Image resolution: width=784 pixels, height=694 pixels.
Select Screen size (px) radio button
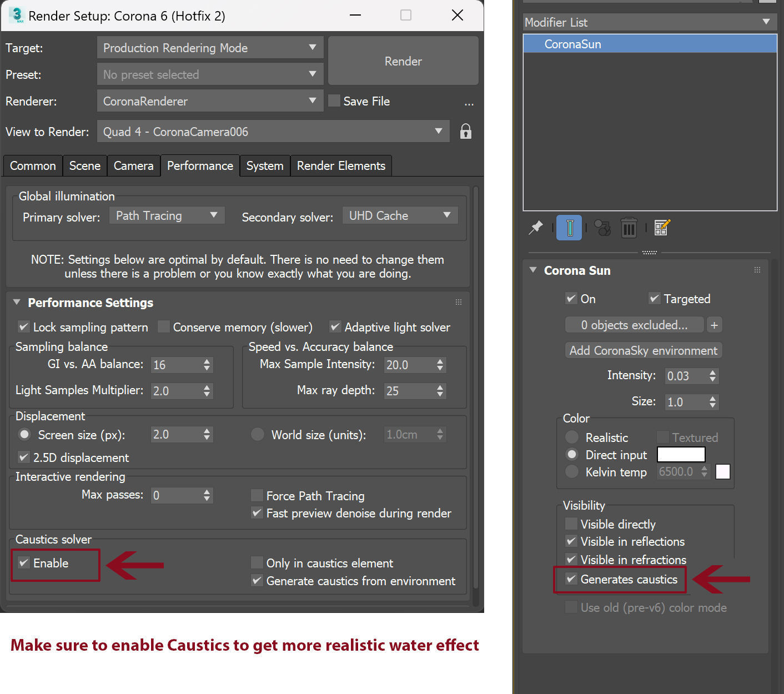(x=24, y=434)
